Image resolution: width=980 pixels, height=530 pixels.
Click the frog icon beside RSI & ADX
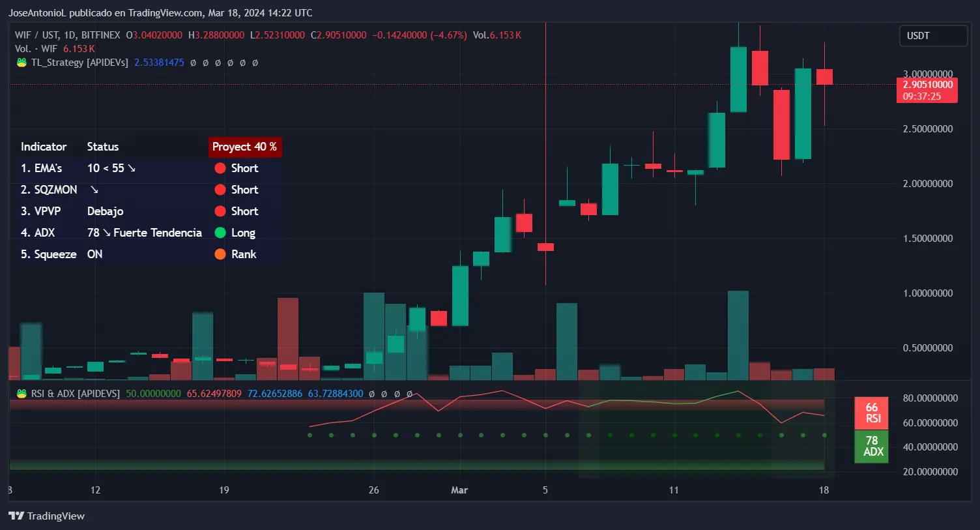point(22,394)
